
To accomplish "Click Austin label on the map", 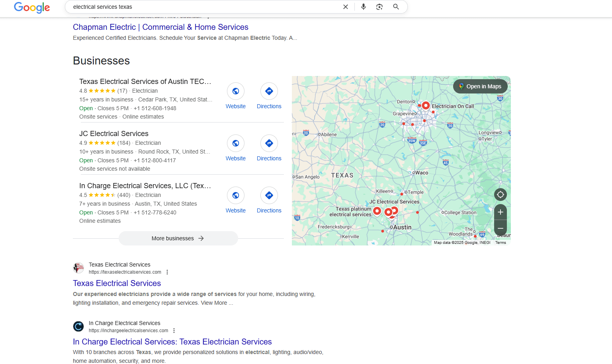I will (x=402, y=227).
